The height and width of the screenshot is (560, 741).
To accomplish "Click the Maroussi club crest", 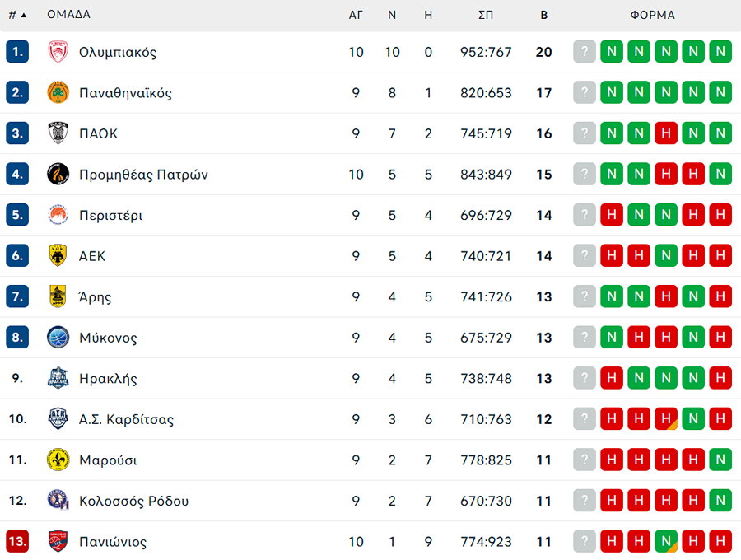I will point(58,460).
